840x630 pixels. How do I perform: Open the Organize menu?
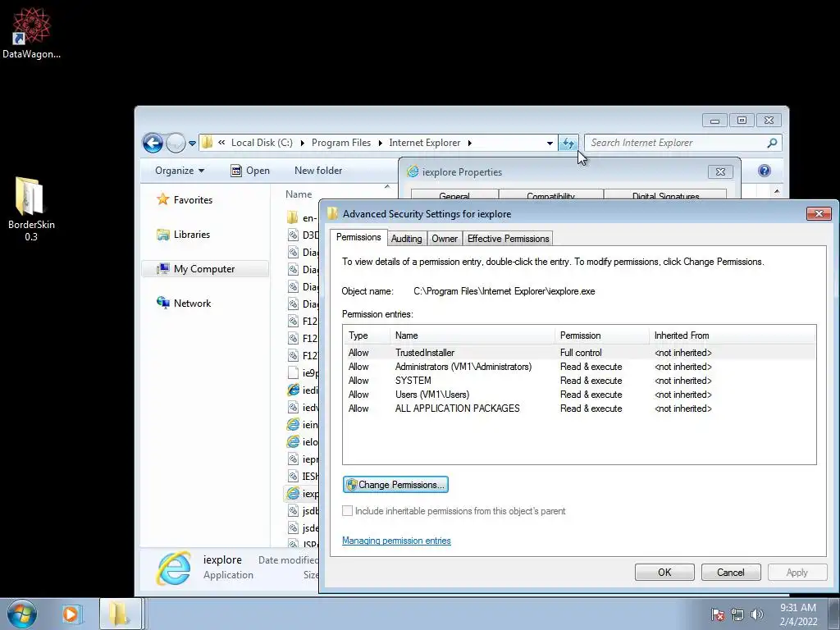pyautogui.click(x=180, y=171)
